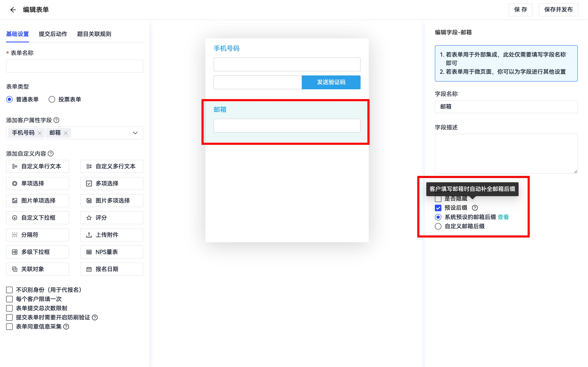This screenshot has width=588, height=367.
Task: Click 保存并发布 button
Action: tap(558, 9)
